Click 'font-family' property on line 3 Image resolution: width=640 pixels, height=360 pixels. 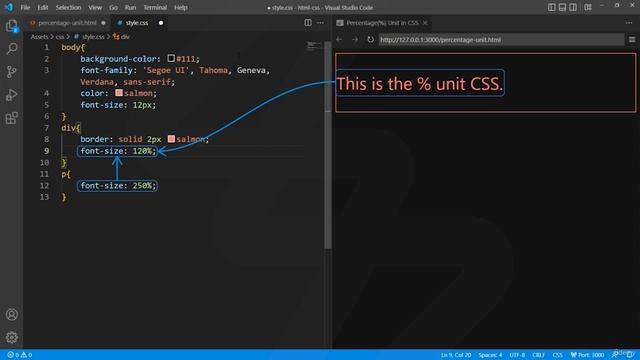[x=107, y=70]
